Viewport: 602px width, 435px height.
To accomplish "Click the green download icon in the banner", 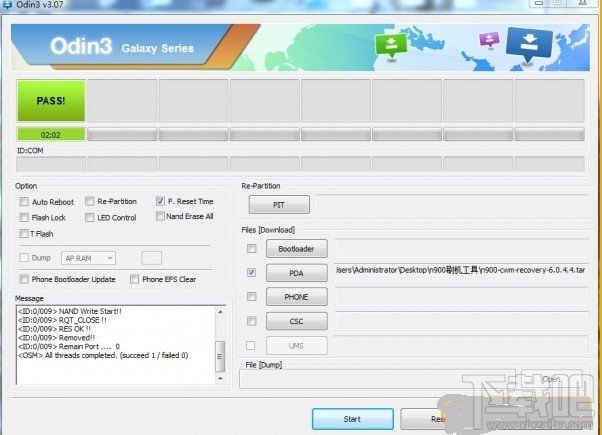I will click(x=391, y=45).
